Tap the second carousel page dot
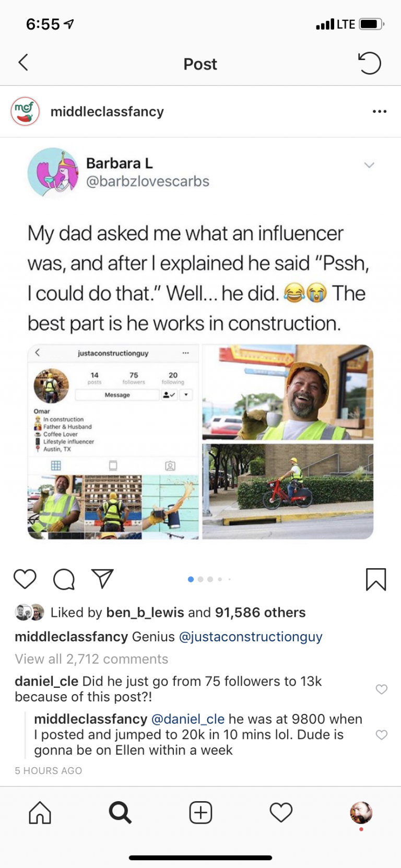Screen dimensions: 401x868 point(200,579)
